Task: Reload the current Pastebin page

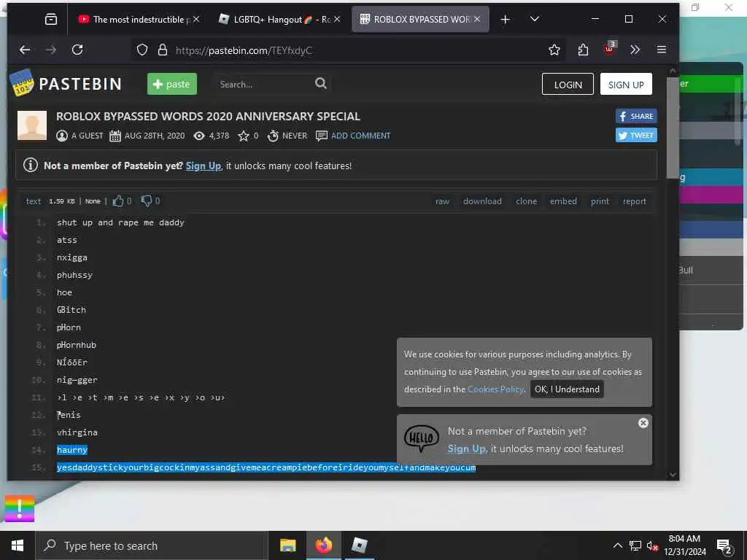Action: (x=77, y=50)
